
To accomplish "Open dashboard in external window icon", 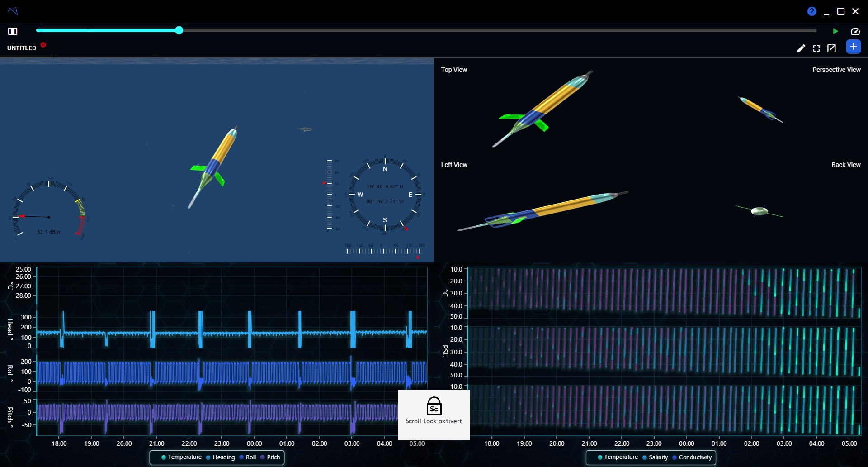I will (x=831, y=48).
